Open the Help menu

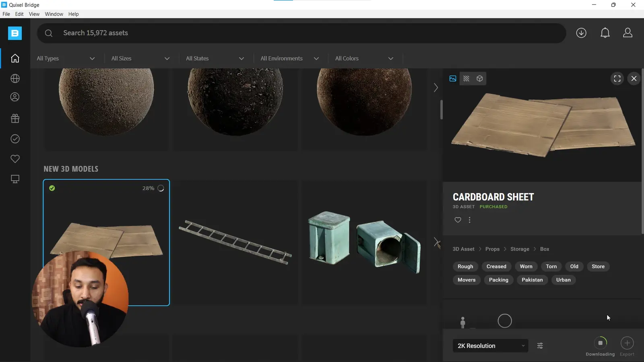pos(73,14)
